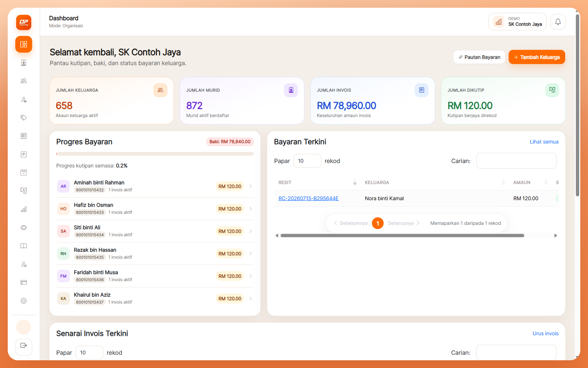Click the Seterusnya pagination button

pyautogui.click(x=404, y=223)
